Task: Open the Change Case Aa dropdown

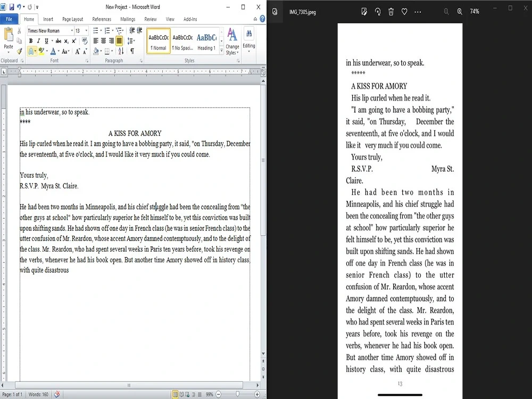Action: click(65, 51)
